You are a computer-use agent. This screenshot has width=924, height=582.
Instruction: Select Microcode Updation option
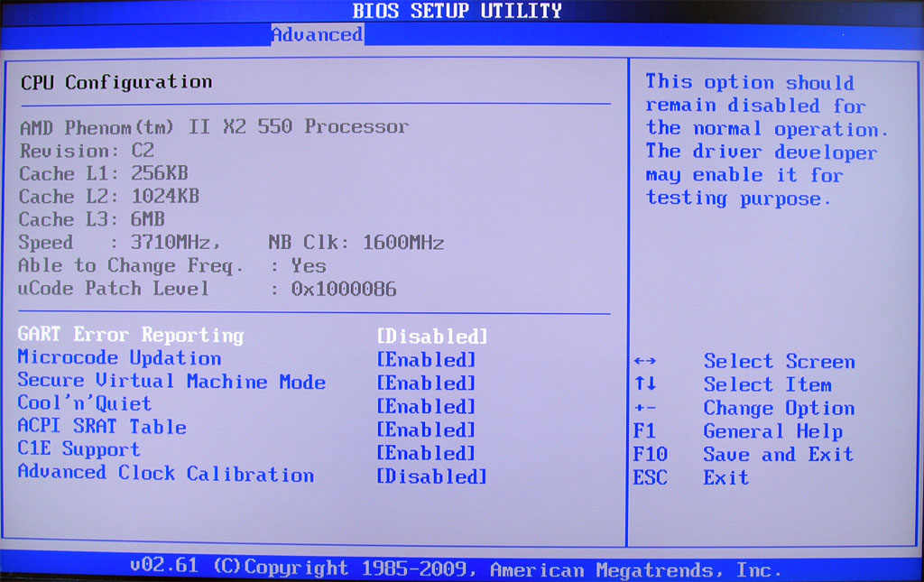point(120,357)
